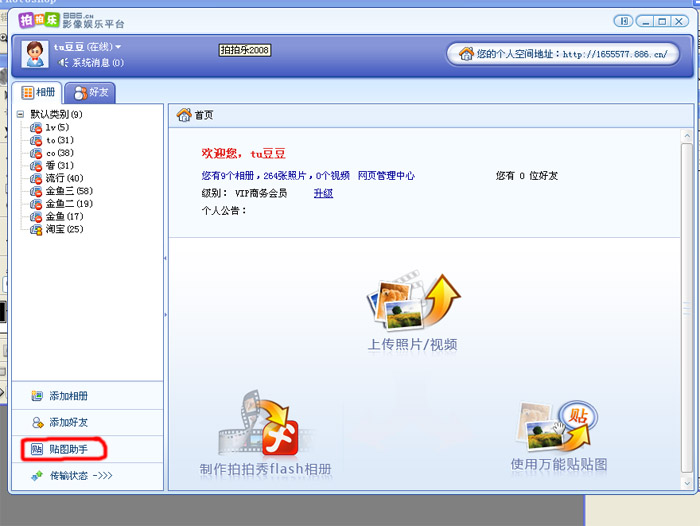Viewport: 700px width, 526px height.
Task: Select the 金鱼 (17) album
Action: (x=64, y=217)
